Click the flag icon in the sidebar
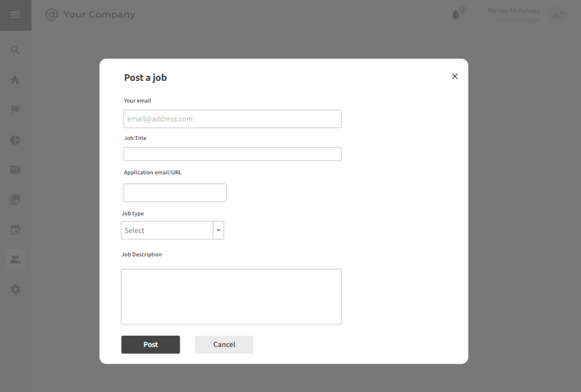Image resolution: width=581 pixels, height=392 pixels. [x=15, y=109]
